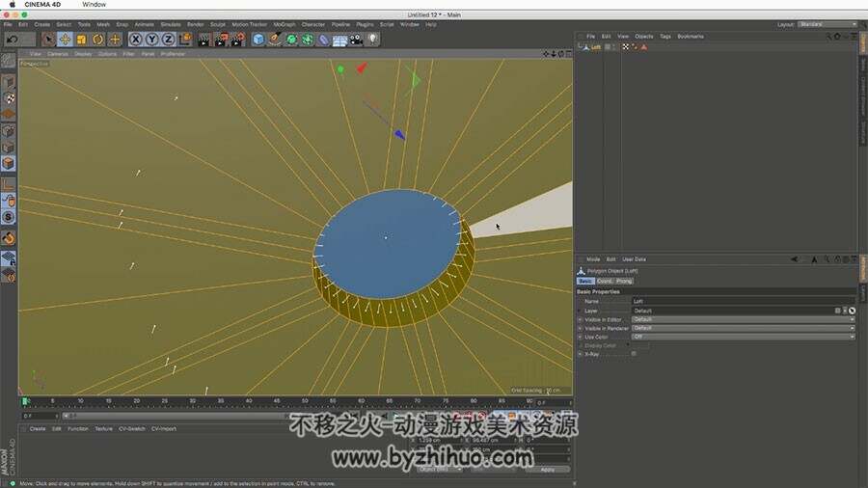The height and width of the screenshot is (488, 868).
Task: Open viewport Display menu
Action: (x=83, y=54)
